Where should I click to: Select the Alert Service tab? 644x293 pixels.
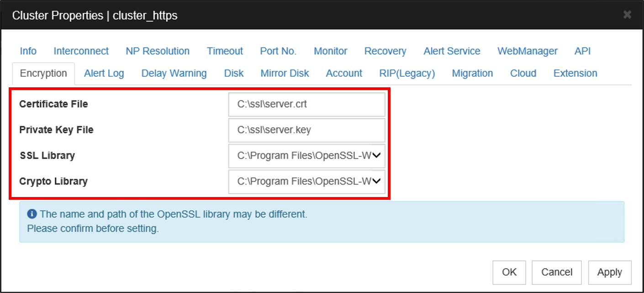(452, 51)
